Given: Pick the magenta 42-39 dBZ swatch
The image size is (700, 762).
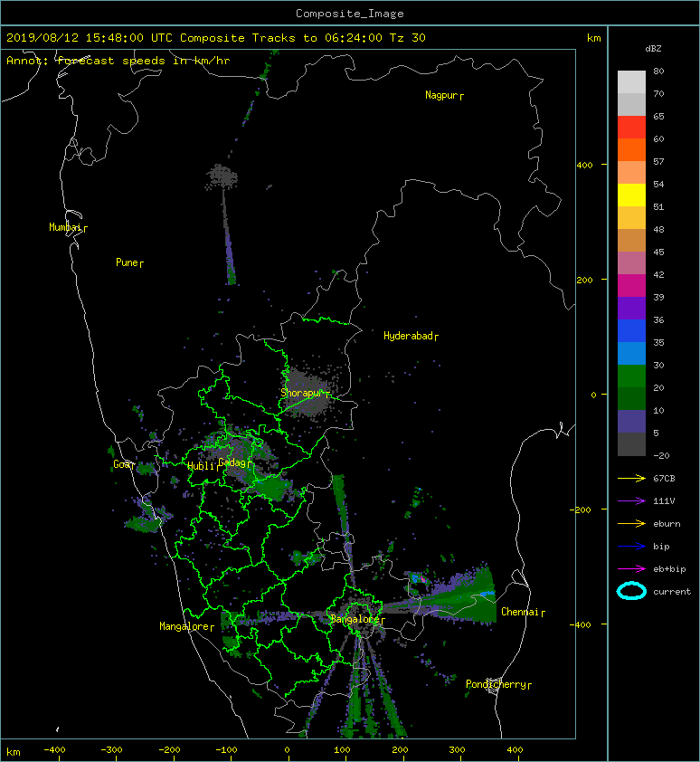Looking at the screenshot, I should point(631,286).
